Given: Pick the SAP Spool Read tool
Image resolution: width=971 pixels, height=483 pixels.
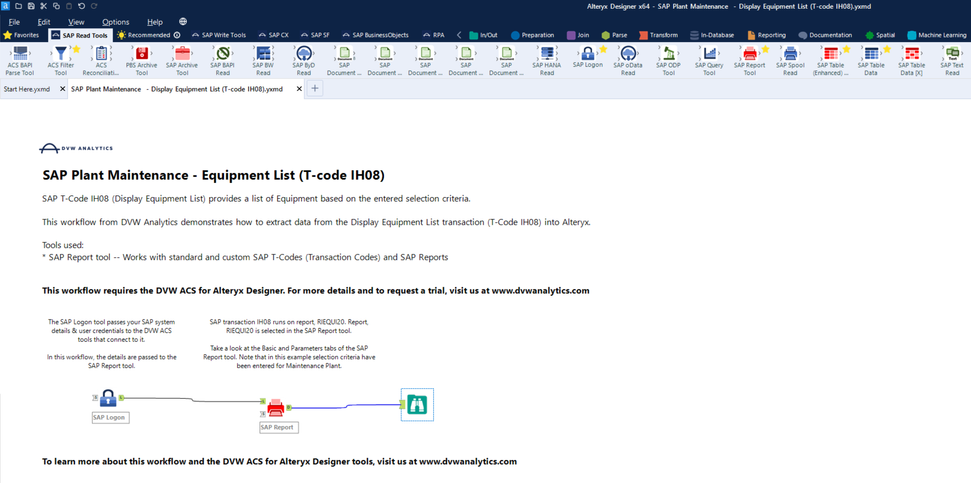Looking at the screenshot, I should click(790, 61).
